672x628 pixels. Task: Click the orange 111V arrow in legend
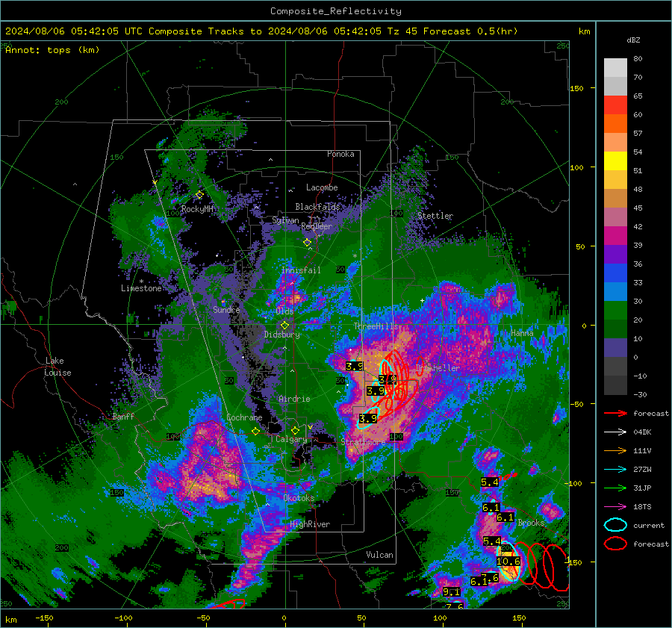[x=615, y=450]
